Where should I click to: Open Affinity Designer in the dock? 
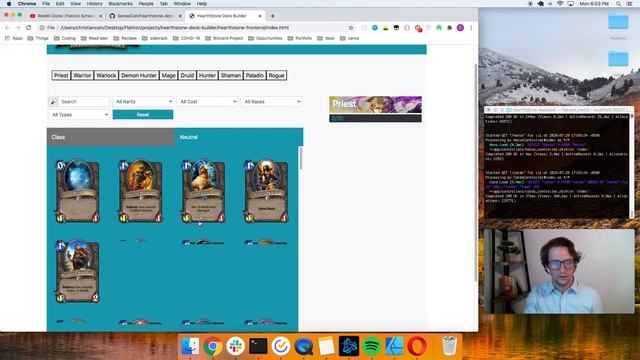tap(394, 346)
